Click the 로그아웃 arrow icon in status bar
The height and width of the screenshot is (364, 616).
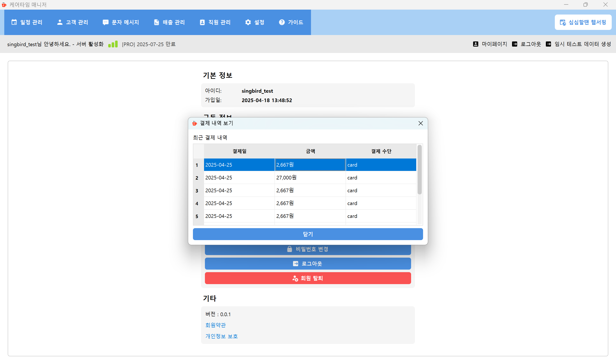pos(515,44)
